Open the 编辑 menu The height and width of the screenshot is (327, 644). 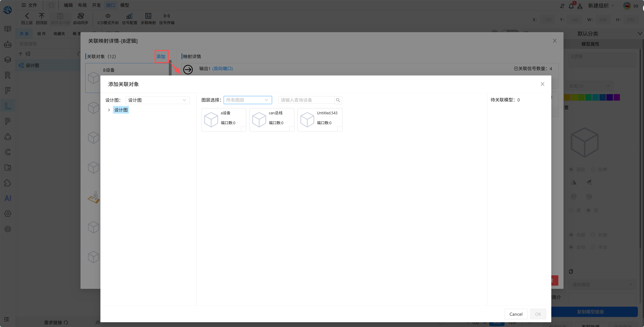[68, 5]
